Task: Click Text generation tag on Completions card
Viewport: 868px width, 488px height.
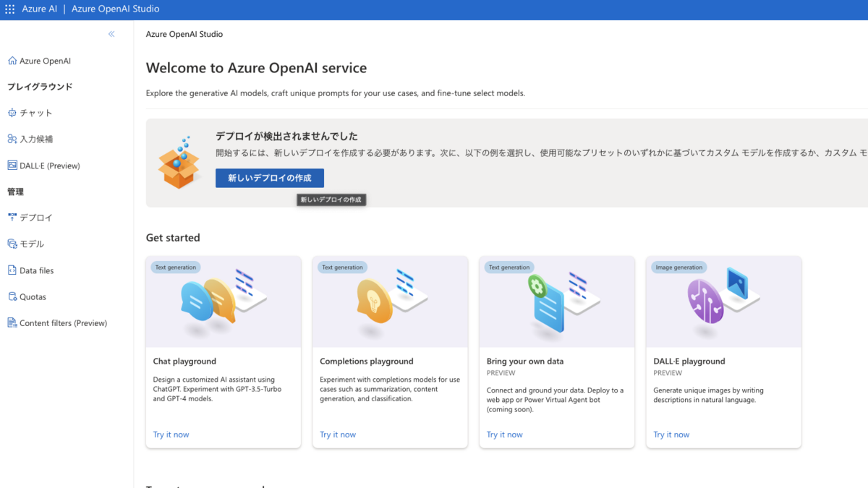Action: tap(342, 267)
